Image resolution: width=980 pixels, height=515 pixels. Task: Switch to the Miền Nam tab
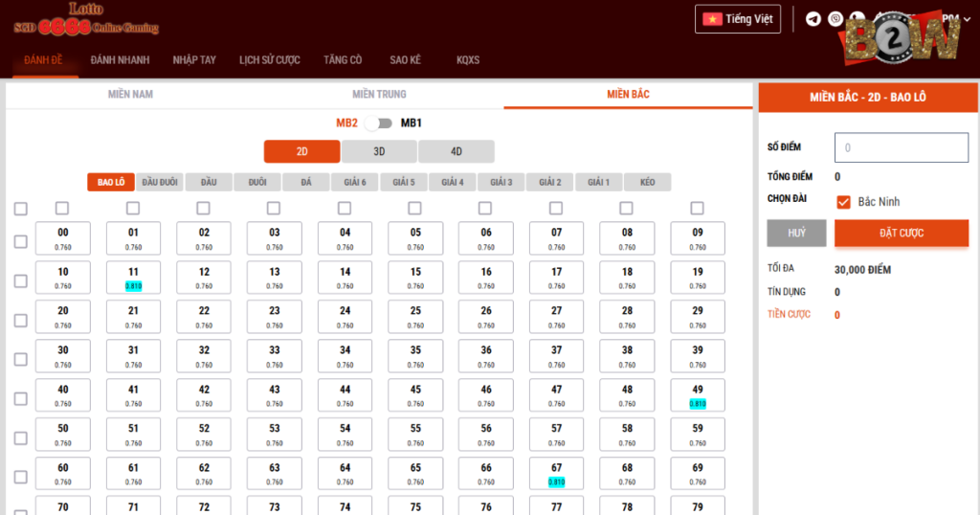(130, 94)
